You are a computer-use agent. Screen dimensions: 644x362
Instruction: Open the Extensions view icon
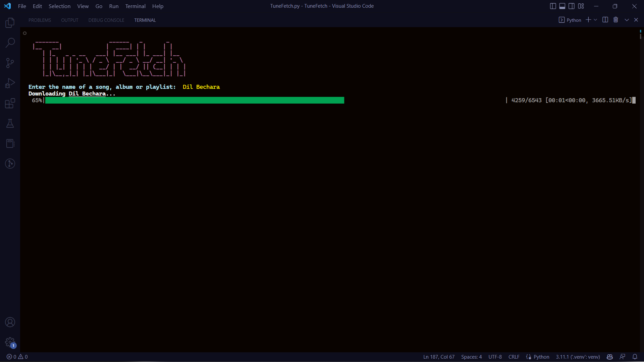[x=10, y=103]
